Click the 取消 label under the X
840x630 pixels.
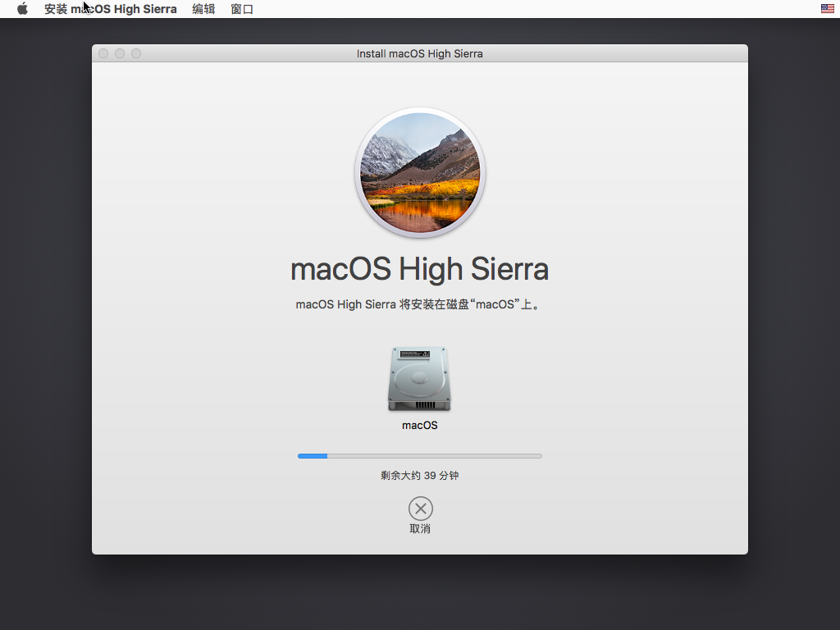[x=420, y=529]
